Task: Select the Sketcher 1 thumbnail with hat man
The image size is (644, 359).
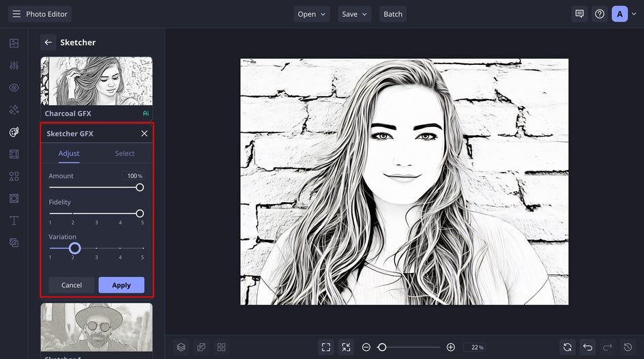Action: (96, 328)
